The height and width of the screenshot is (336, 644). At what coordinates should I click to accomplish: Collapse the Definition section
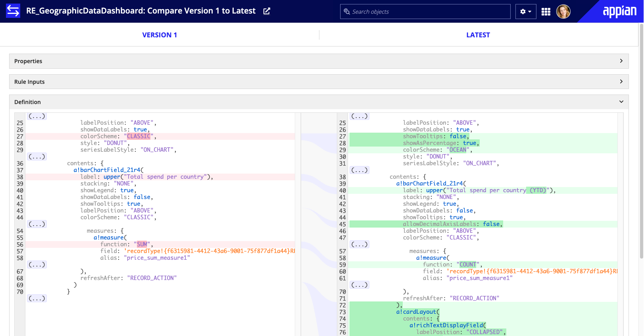[319, 102]
